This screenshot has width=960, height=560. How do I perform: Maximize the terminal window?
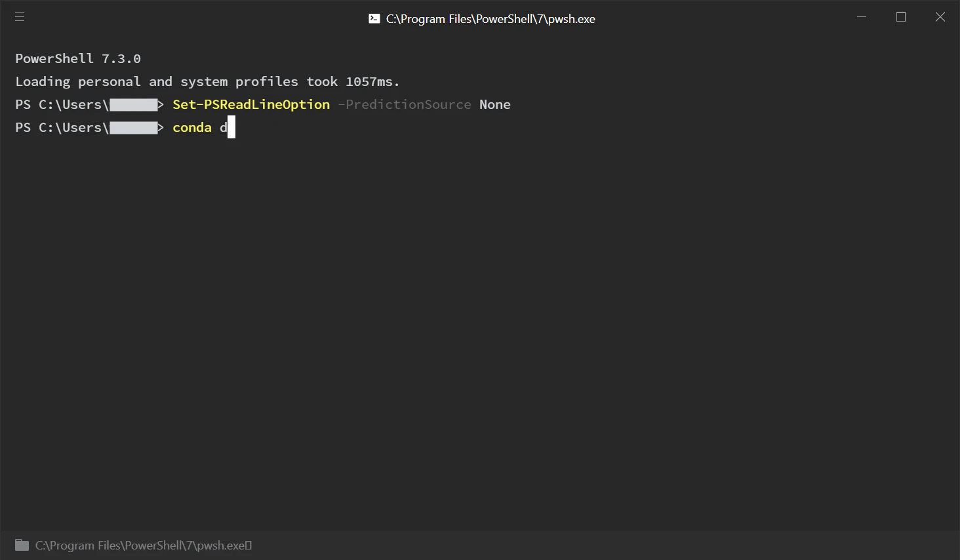(901, 17)
